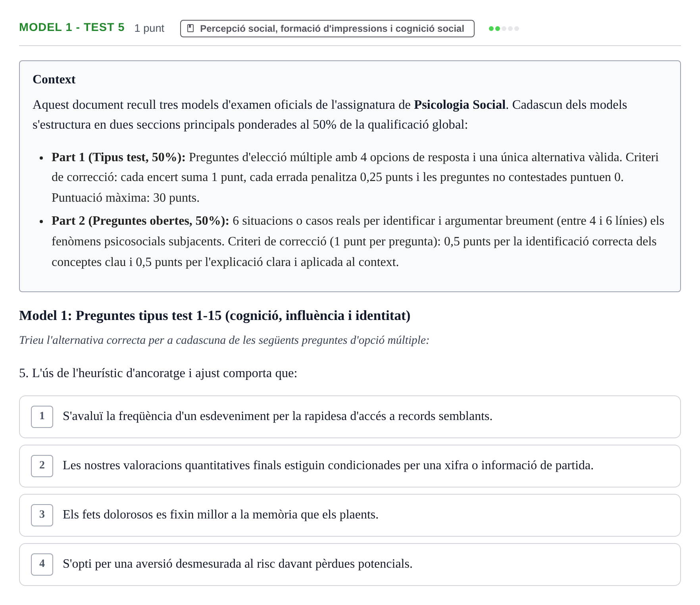Click the difficulty dots indicator

tap(504, 29)
